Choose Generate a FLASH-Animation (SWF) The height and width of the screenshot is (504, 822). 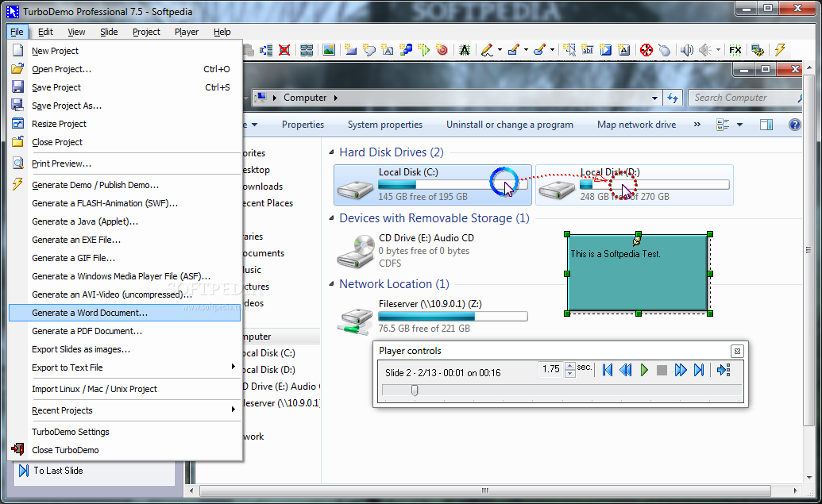click(125, 203)
